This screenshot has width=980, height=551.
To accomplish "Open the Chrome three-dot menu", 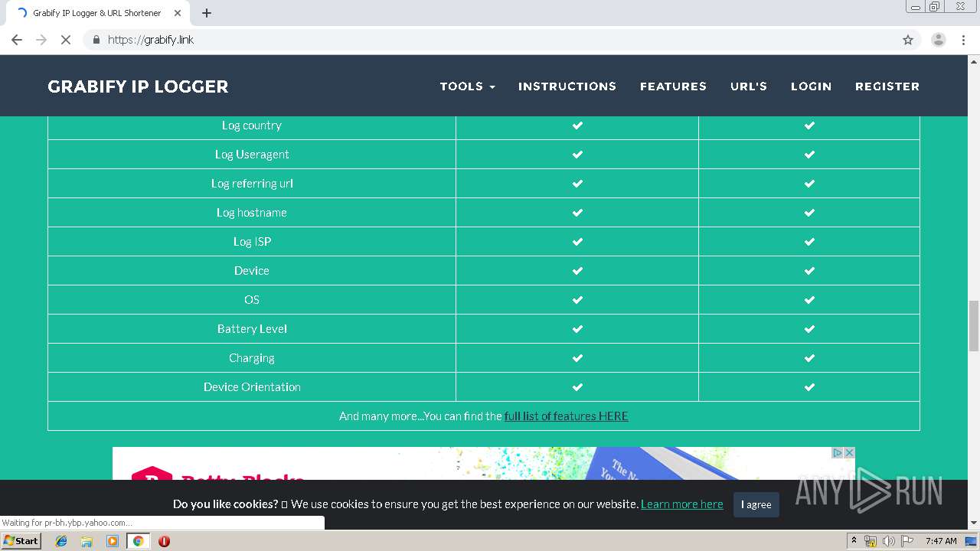I will click(x=963, y=40).
